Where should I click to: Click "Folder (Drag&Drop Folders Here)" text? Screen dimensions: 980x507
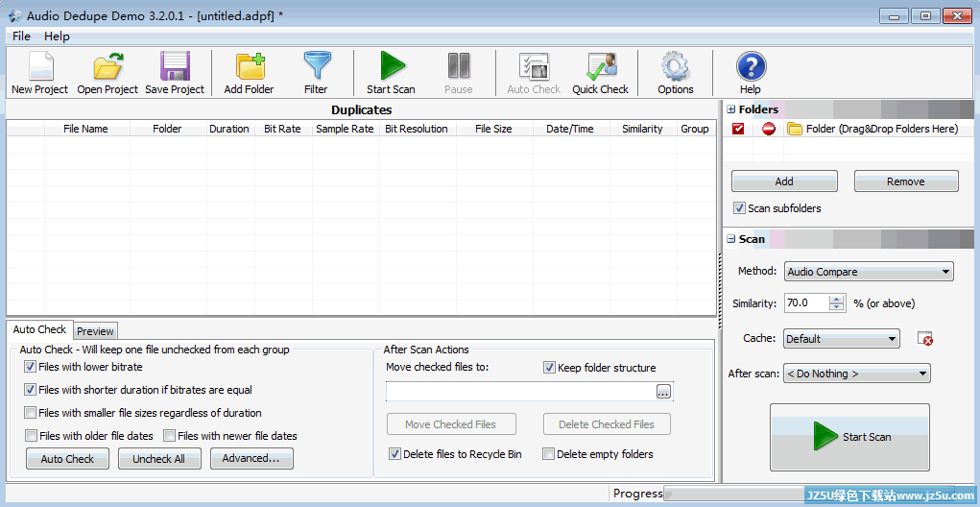882,129
